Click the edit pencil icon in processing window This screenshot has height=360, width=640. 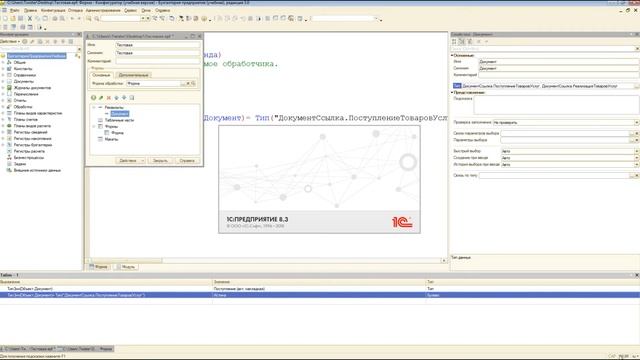click(101, 98)
